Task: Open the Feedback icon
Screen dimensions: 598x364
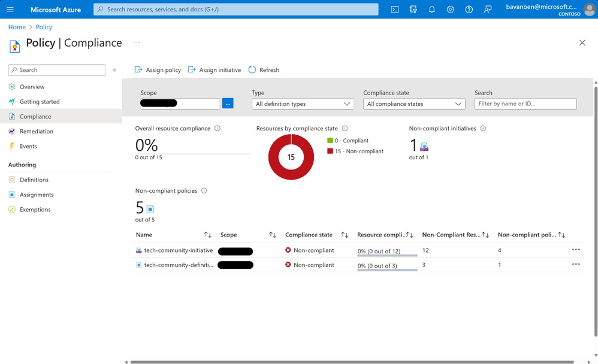Action: tap(487, 10)
